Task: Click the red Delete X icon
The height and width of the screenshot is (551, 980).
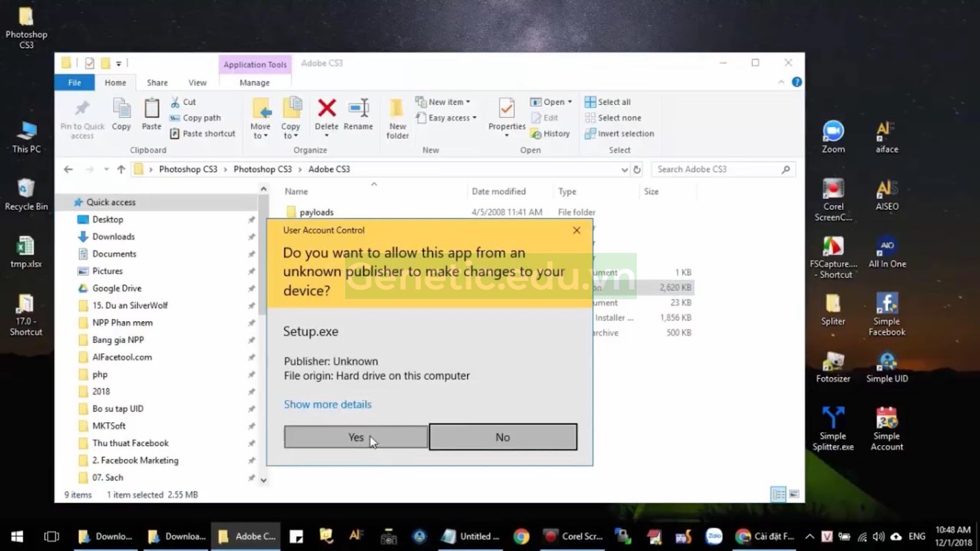Action: (x=326, y=108)
